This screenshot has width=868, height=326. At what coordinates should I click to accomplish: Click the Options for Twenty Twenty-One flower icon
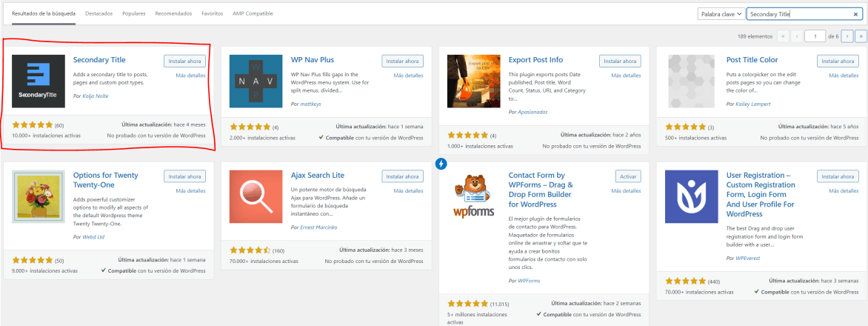pyautogui.click(x=39, y=197)
